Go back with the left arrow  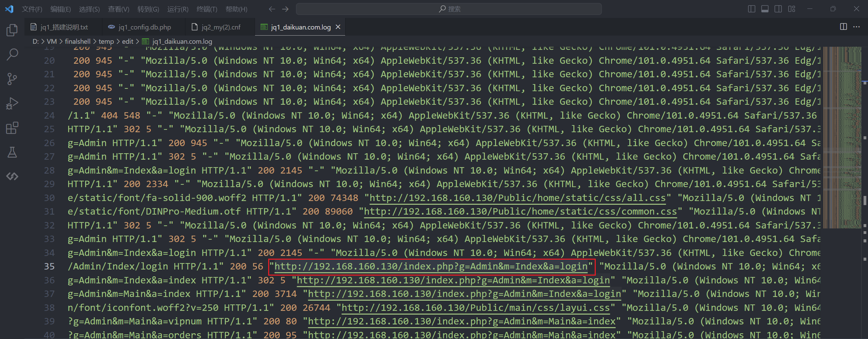coord(272,9)
